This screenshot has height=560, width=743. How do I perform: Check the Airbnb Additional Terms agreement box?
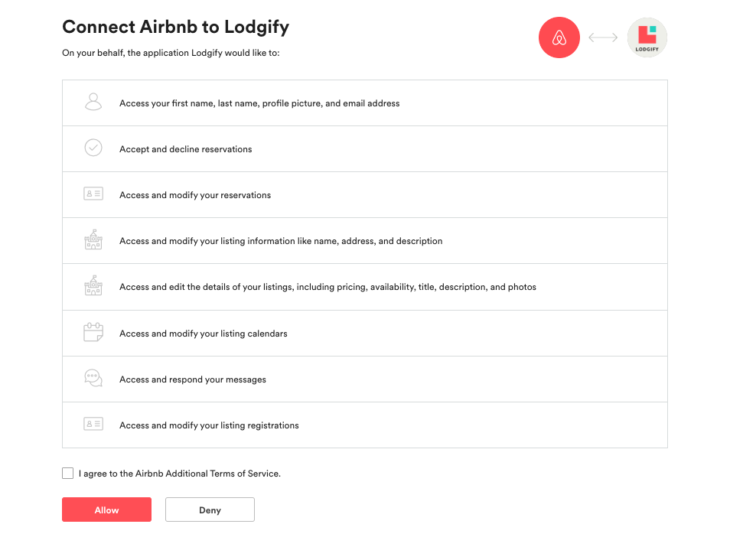coord(68,474)
